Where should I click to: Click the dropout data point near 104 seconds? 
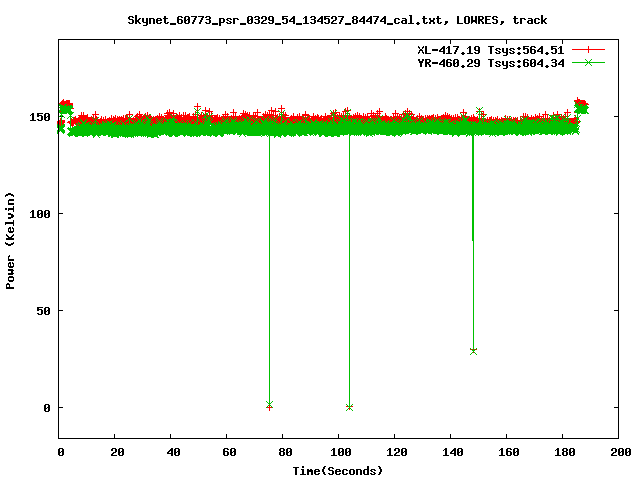[349, 407]
